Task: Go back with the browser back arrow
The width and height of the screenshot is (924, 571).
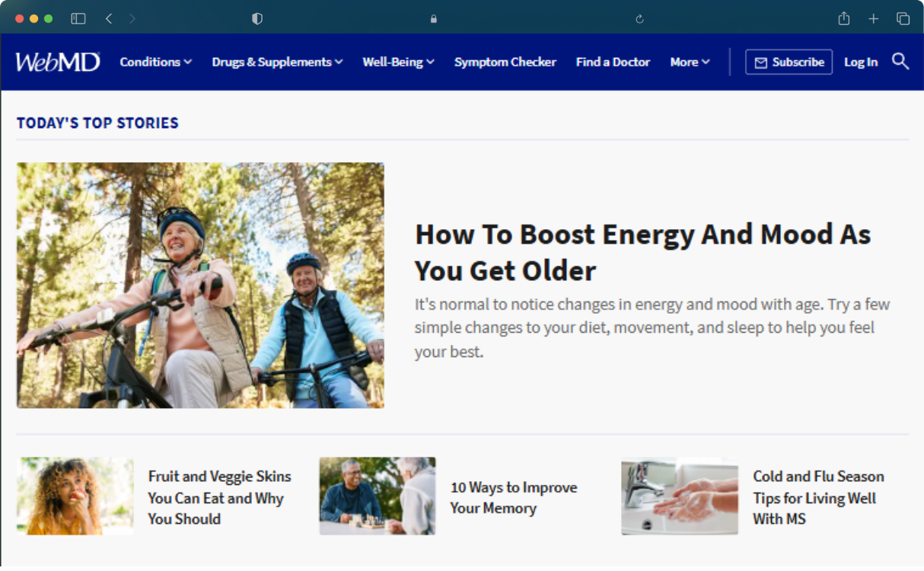Action: click(109, 18)
